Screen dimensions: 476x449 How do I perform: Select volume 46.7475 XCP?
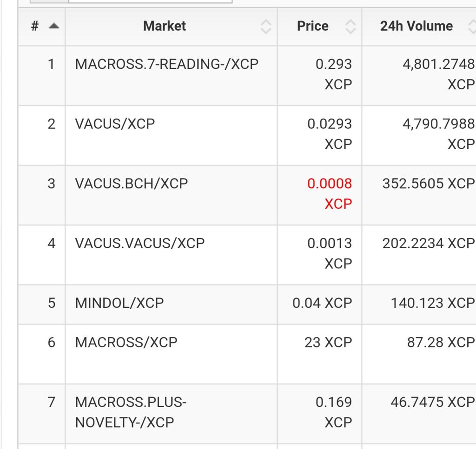tap(433, 402)
